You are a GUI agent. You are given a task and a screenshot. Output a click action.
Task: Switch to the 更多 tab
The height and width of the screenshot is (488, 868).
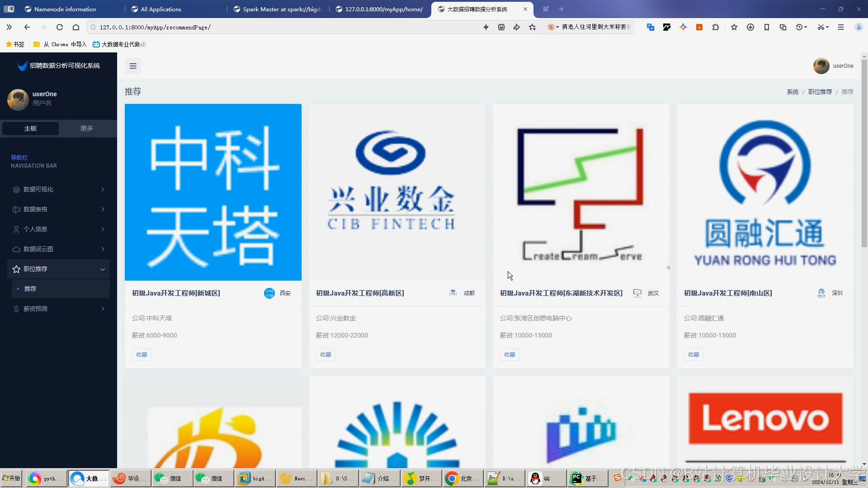click(x=86, y=128)
